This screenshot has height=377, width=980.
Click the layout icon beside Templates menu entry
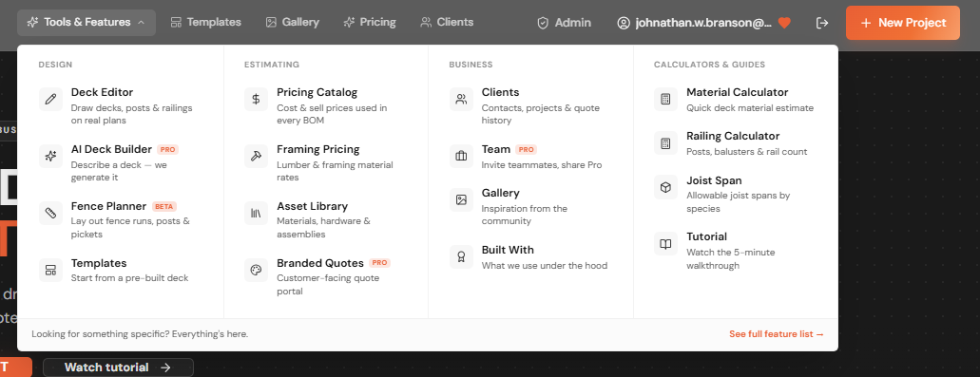tap(50, 270)
